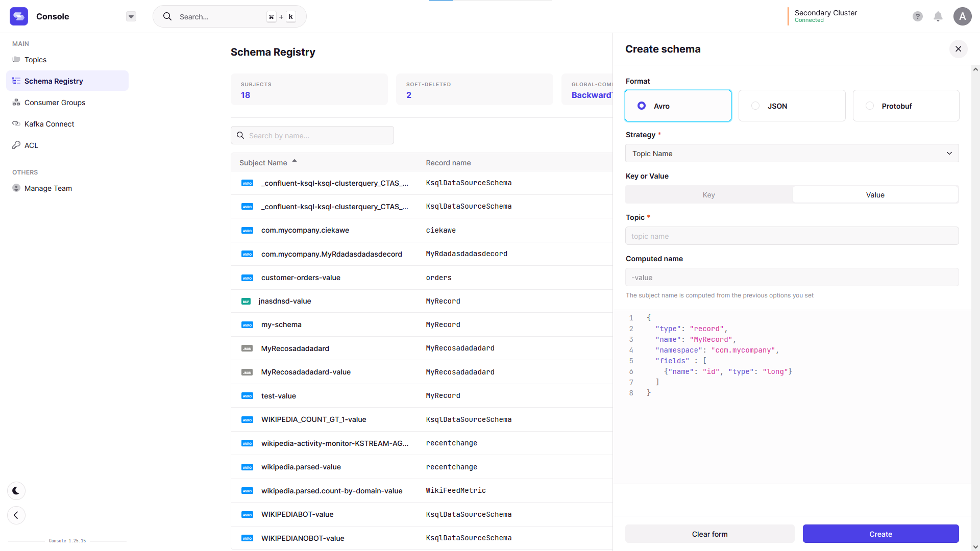Open subject wikipedia.parsed-value
The image size is (980, 551).
coord(301,467)
